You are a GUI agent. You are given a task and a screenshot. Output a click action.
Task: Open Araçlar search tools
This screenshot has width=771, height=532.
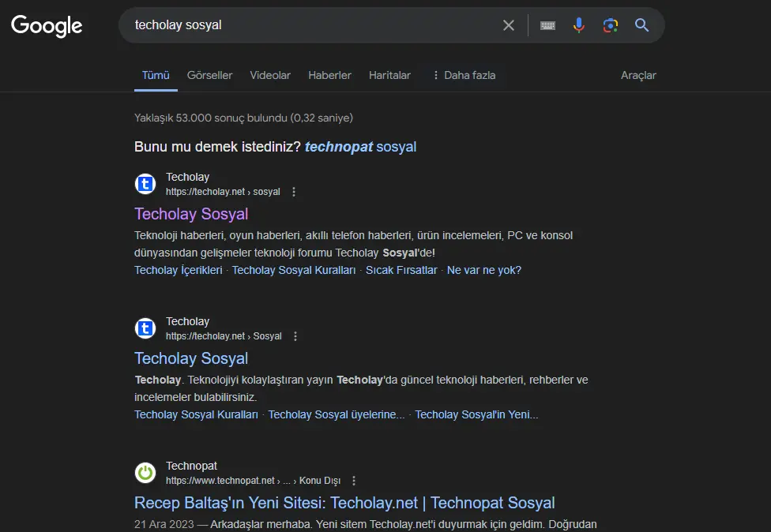coord(638,75)
